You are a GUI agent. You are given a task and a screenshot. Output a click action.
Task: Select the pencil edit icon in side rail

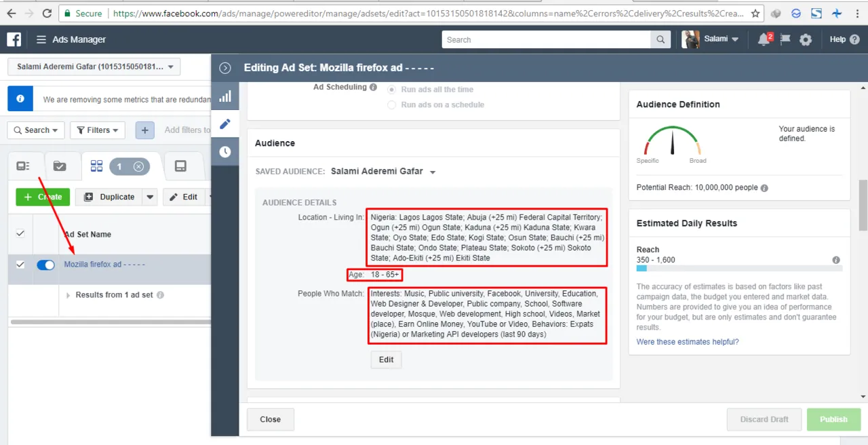[225, 124]
